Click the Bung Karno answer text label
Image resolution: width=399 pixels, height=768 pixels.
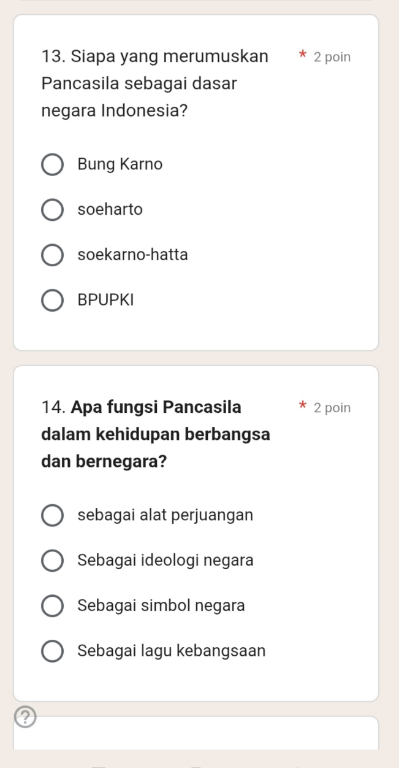coord(120,164)
